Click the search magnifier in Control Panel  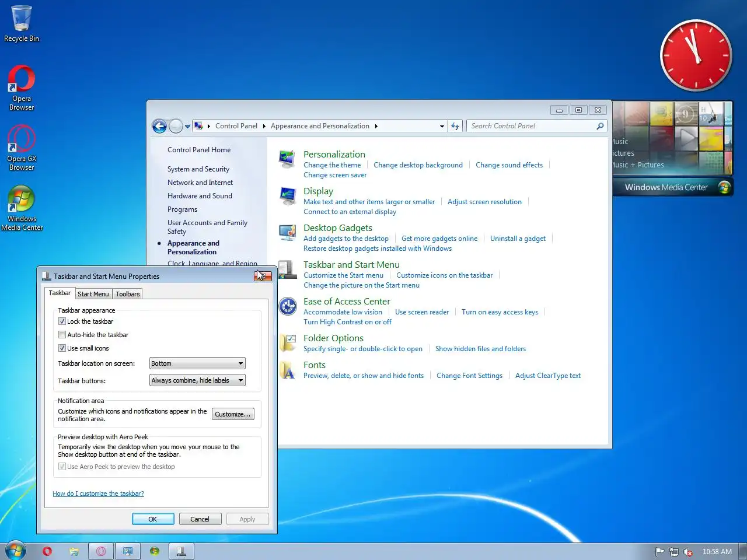(600, 126)
